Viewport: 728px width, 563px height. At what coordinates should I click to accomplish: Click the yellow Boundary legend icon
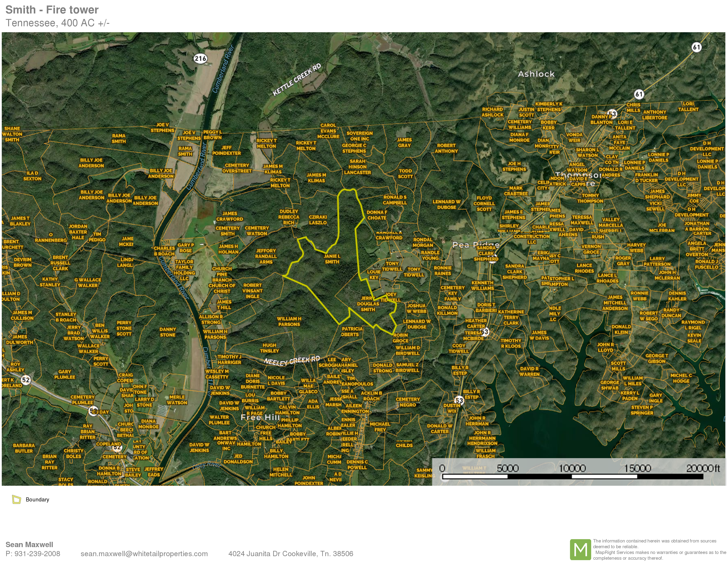pyautogui.click(x=16, y=499)
